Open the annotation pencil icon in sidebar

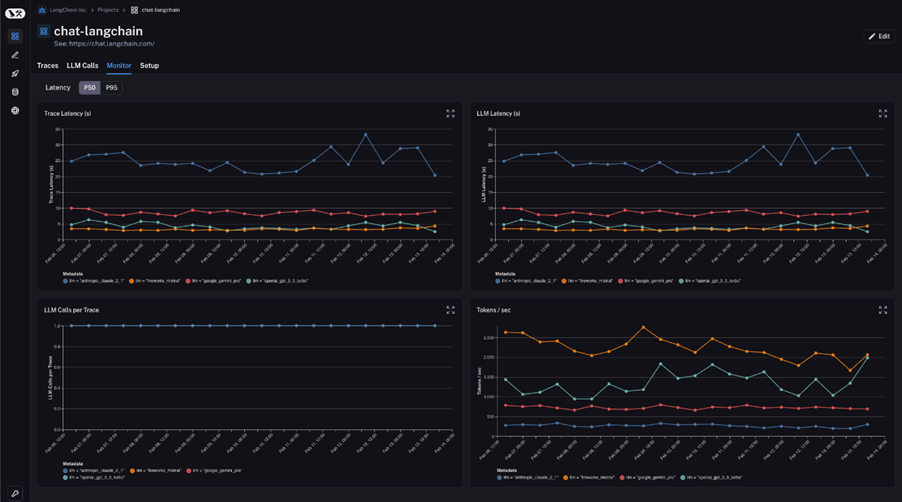pyautogui.click(x=15, y=55)
